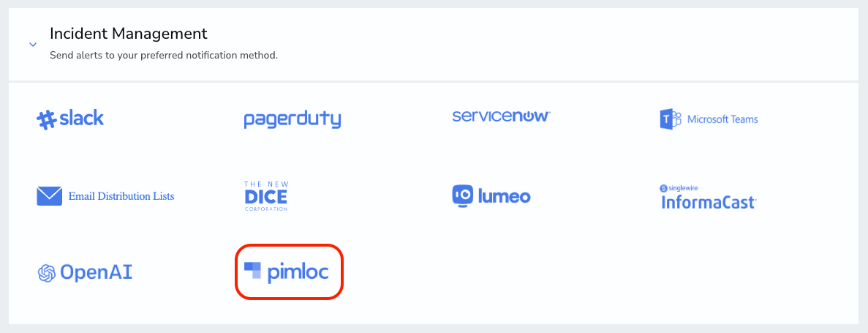Open Email Distribution Lists

click(121, 196)
